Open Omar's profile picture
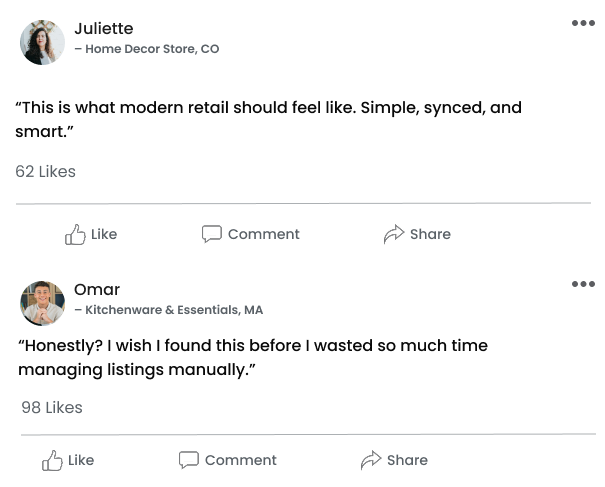605x487 pixels. pyautogui.click(x=42, y=303)
